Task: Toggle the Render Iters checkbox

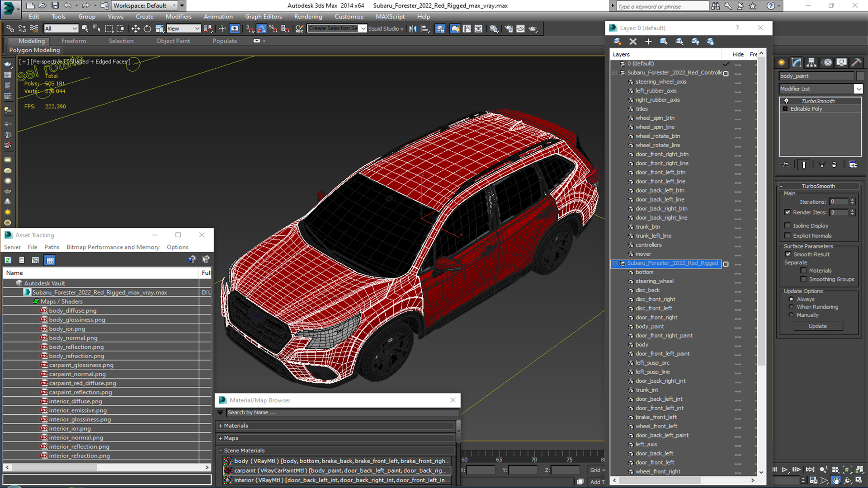Action: tap(788, 212)
